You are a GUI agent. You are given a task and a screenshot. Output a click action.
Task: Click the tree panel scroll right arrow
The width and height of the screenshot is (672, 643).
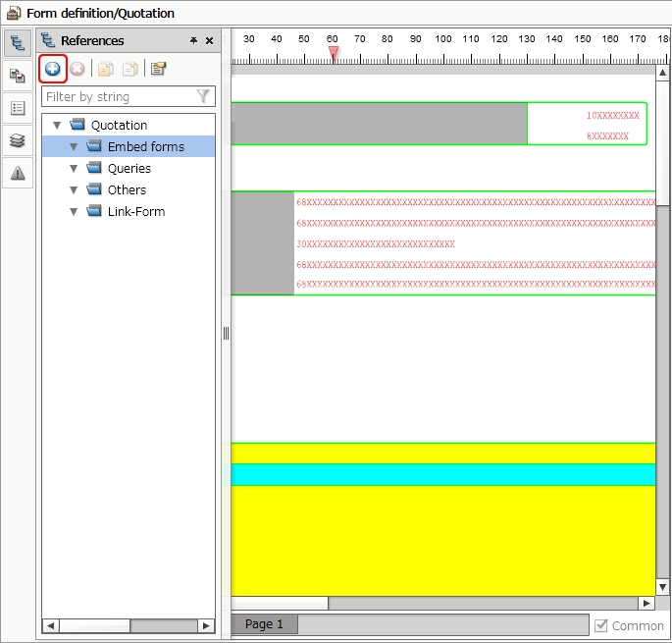pos(206,626)
